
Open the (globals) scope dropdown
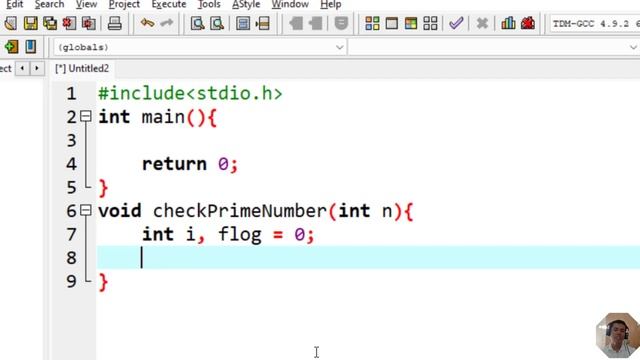coord(200,47)
